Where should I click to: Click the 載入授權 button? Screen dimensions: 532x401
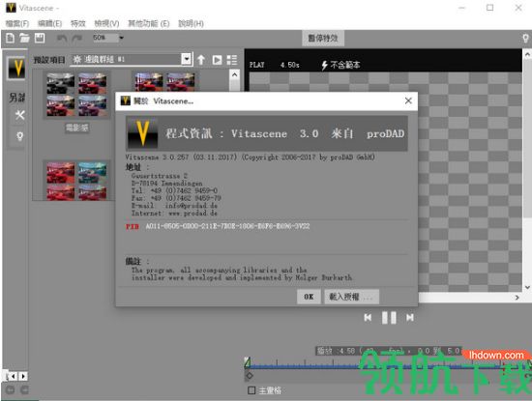[x=351, y=297]
